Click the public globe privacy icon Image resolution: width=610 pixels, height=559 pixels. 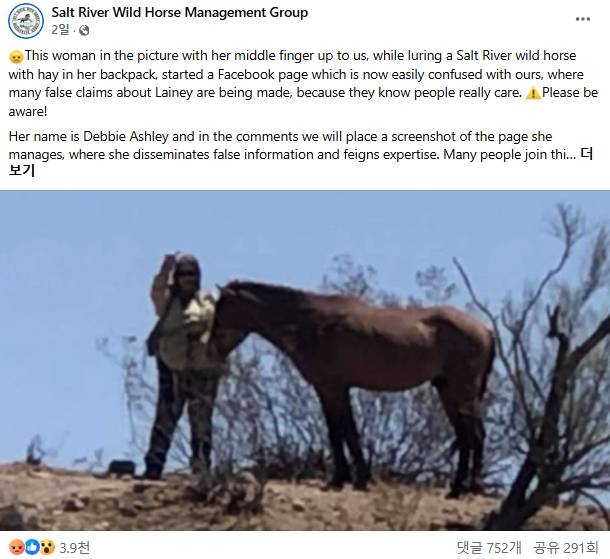pyautogui.click(x=84, y=30)
